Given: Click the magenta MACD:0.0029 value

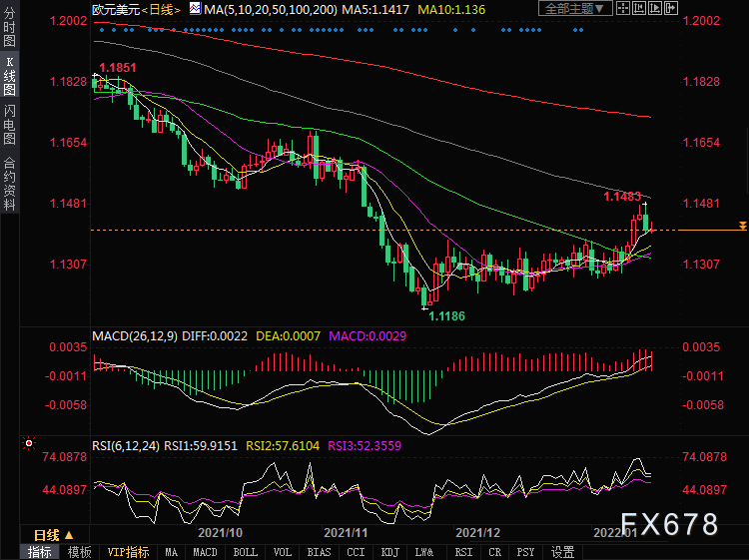Looking at the screenshot, I should click(368, 336).
